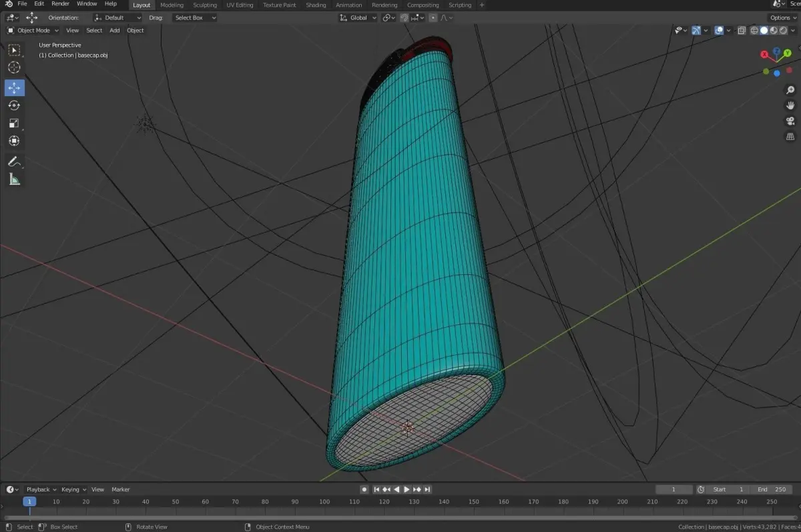Click the pan view hand icon
Viewport: 801px width, 532px height.
pos(790,105)
